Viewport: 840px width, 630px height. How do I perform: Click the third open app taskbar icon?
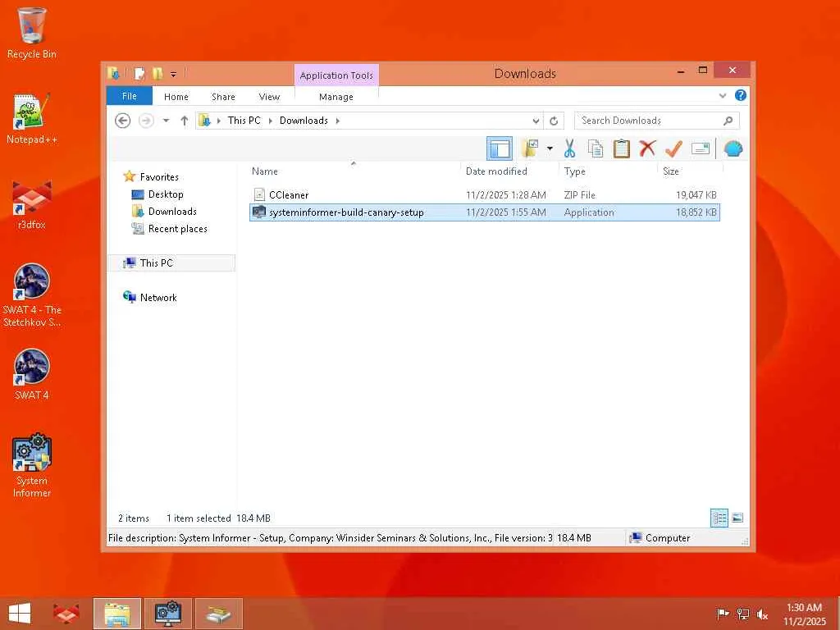tap(219, 614)
